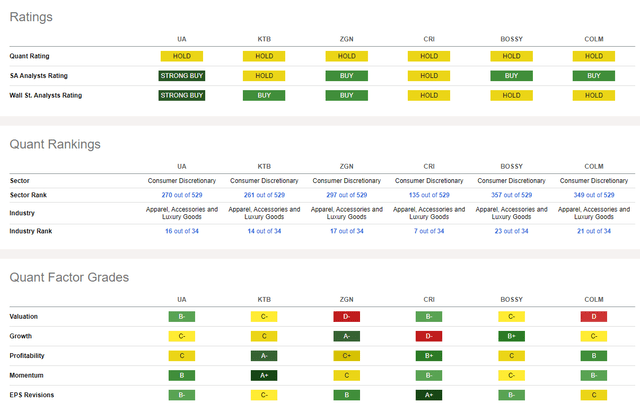Click ZGN Wall St. Analysts BUY badge

347,96
